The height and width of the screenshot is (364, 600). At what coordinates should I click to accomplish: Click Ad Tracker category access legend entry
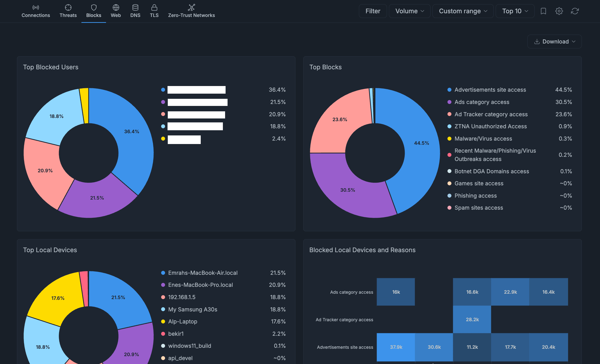[491, 114]
